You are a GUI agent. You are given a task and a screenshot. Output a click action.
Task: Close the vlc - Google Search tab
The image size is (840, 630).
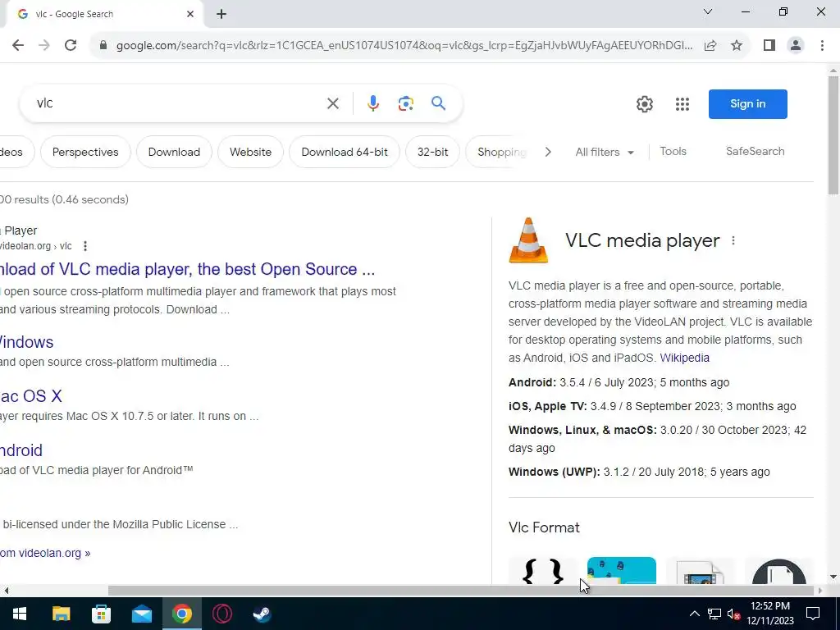coord(190,15)
